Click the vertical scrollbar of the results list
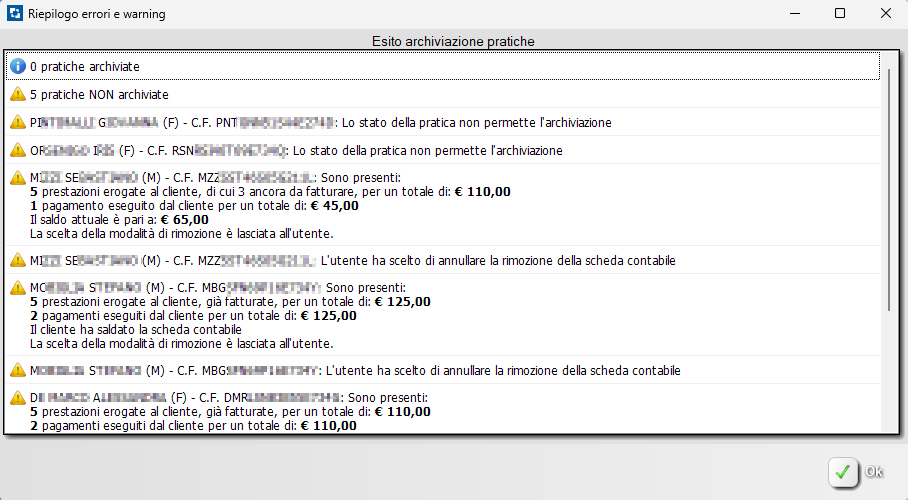 [x=889, y=200]
